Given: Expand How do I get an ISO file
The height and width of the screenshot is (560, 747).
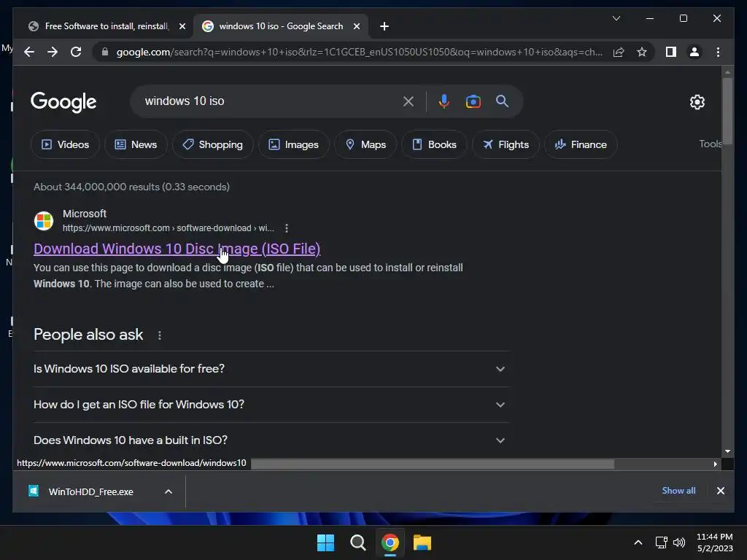Looking at the screenshot, I should point(271,405).
